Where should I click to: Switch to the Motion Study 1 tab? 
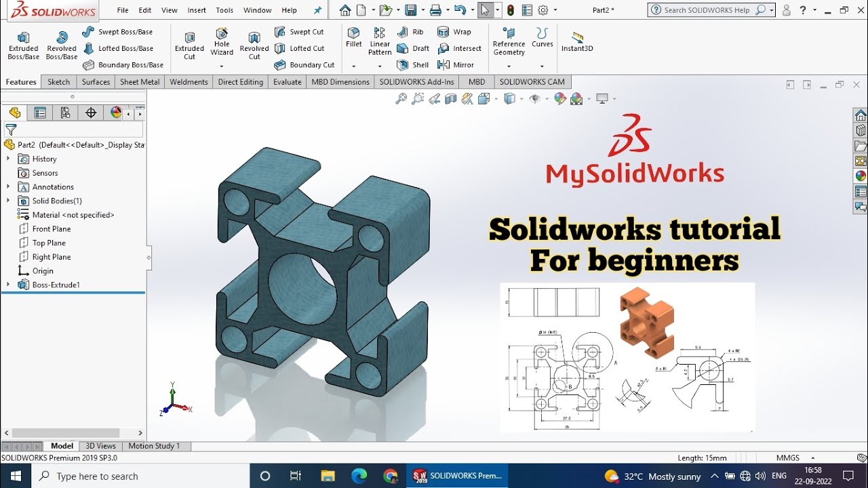pos(155,446)
